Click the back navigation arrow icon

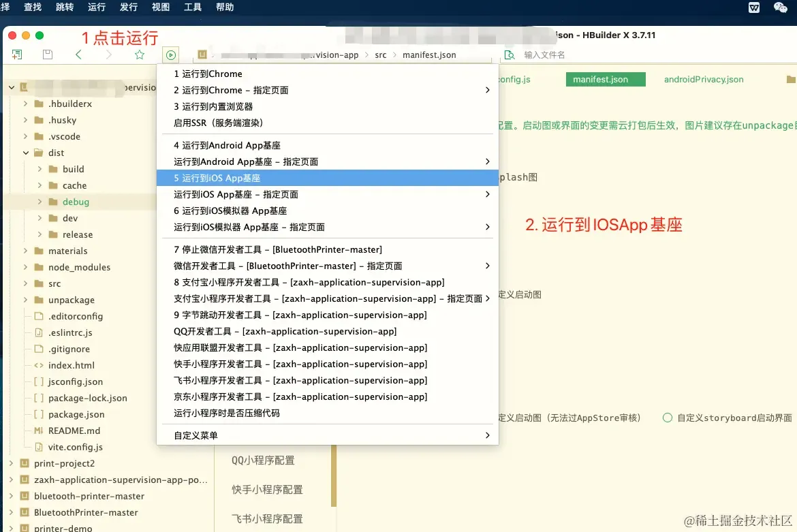point(78,54)
